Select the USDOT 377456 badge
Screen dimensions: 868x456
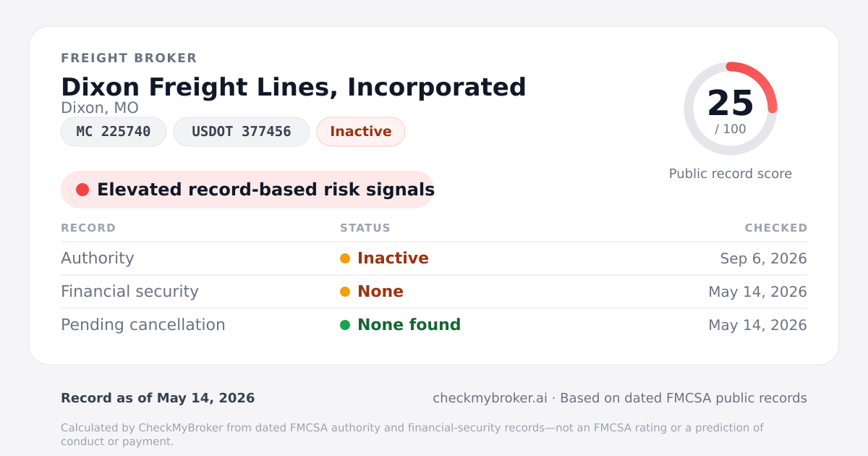click(x=242, y=132)
